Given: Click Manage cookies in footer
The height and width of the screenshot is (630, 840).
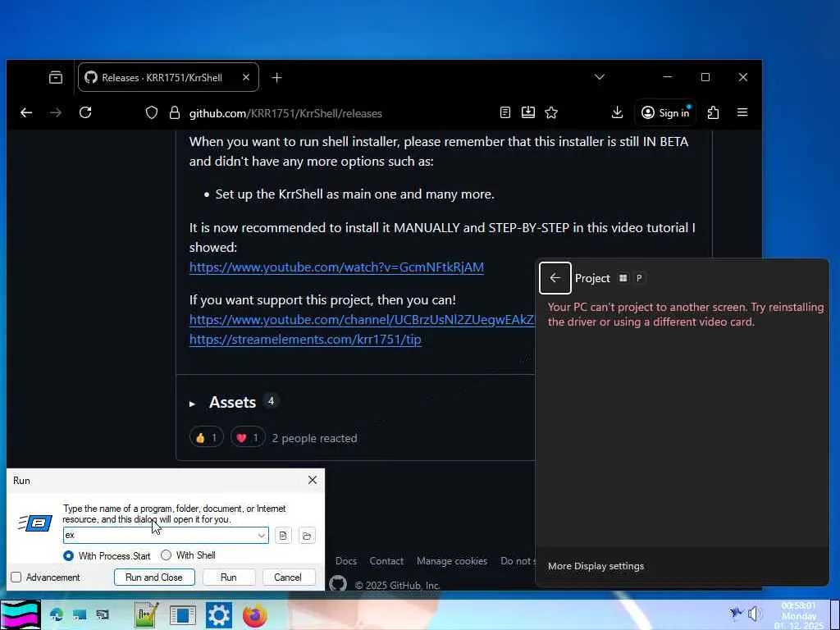Looking at the screenshot, I should click(452, 561).
